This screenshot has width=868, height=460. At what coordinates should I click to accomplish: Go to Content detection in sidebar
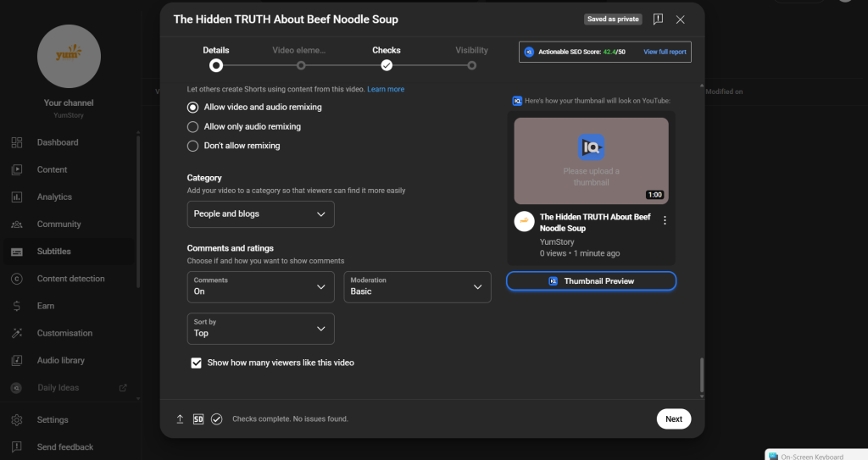coord(70,279)
